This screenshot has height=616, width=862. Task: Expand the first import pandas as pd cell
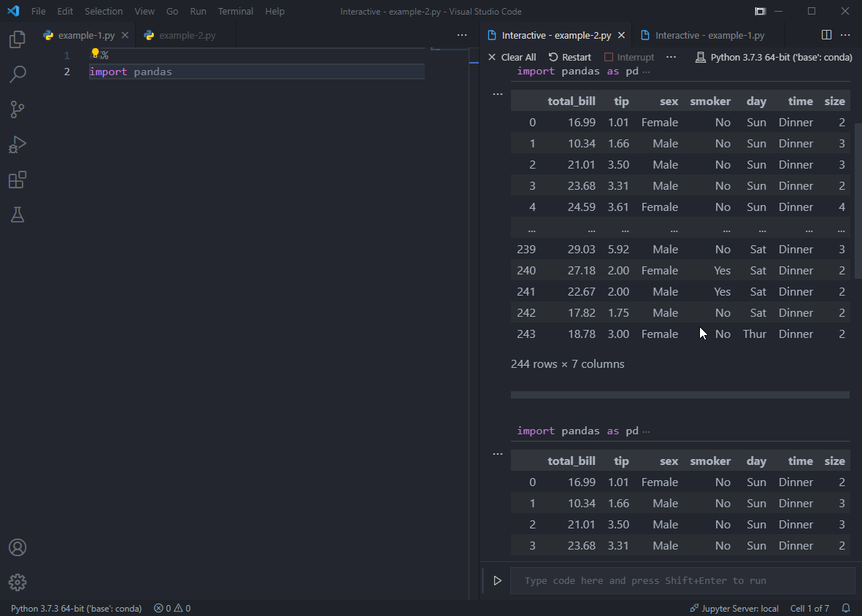[x=646, y=72]
